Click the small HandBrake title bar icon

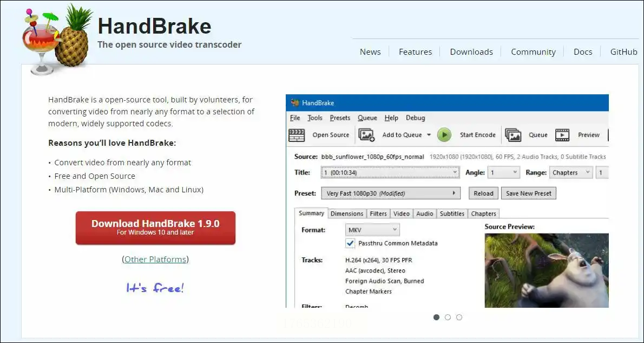[x=295, y=103]
